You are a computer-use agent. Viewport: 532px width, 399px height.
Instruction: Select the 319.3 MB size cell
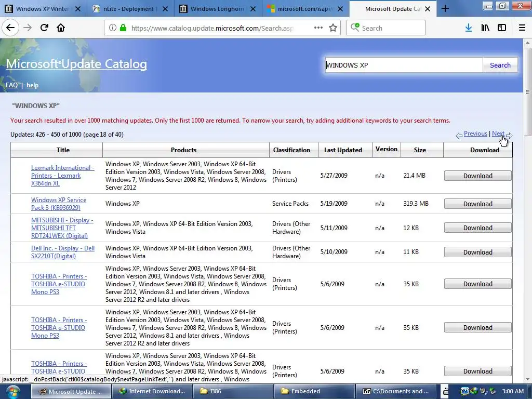tap(416, 204)
